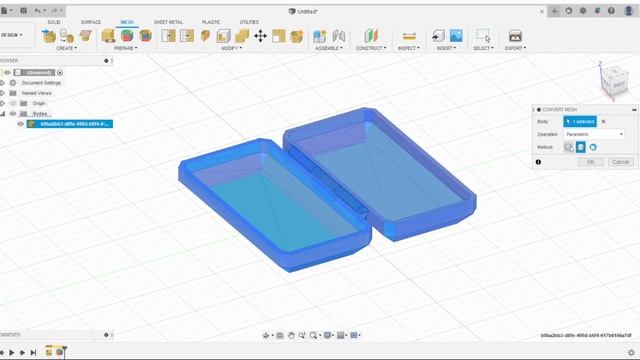Click the Redo arrow

(54, 11)
